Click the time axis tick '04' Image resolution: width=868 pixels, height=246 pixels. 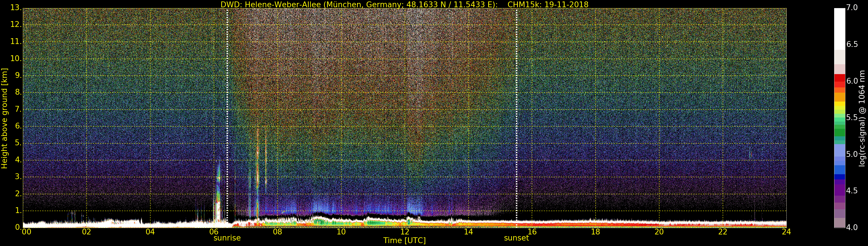(150, 232)
